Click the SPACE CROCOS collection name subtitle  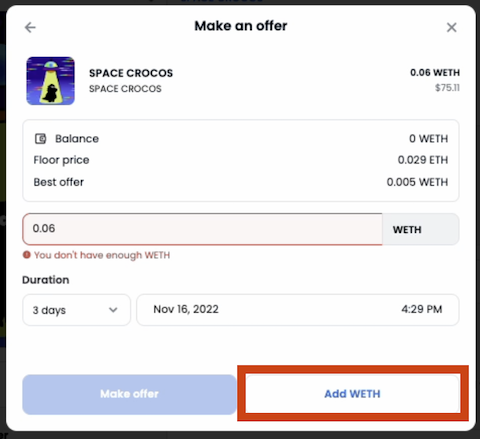pyautogui.click(x=125, y=89)
